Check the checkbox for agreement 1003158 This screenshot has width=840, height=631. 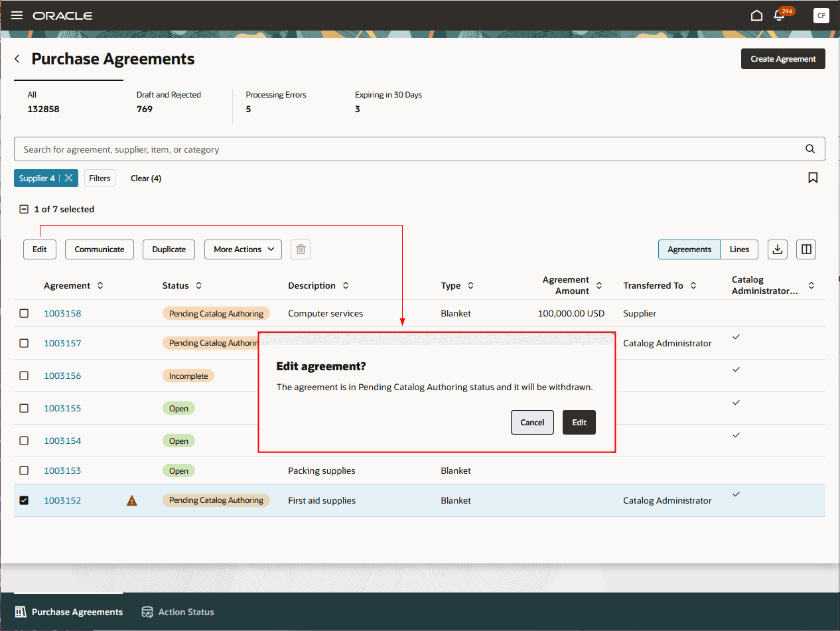coord(24,313)
